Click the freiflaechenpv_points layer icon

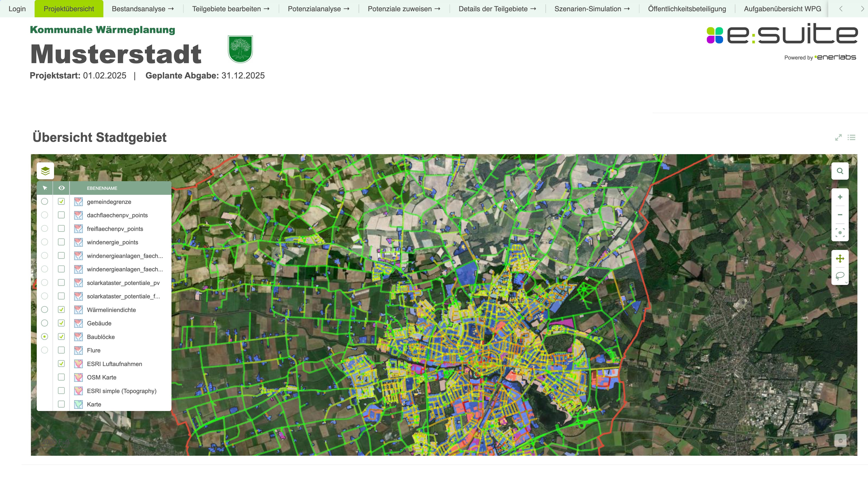[78, 229]
